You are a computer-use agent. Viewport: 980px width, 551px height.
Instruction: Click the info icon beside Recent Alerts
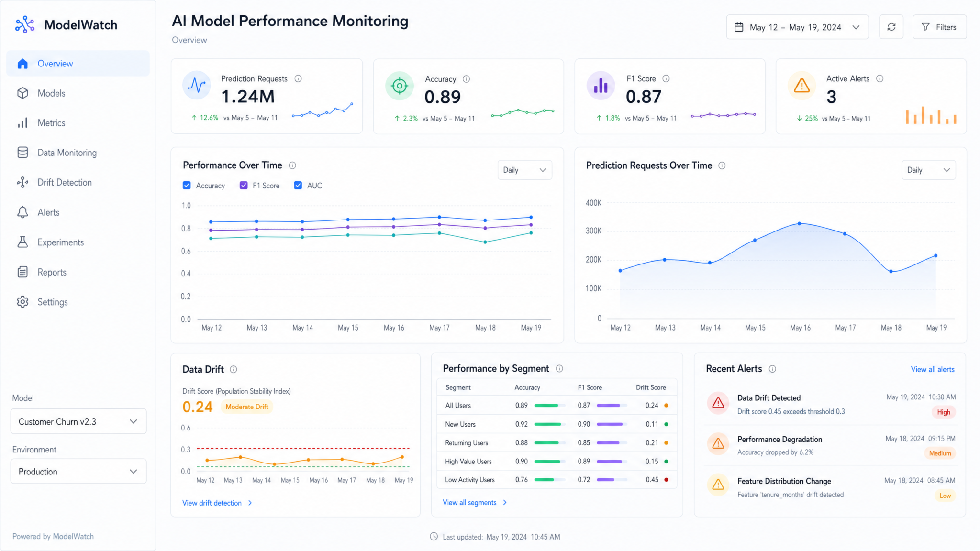[x=772, y=369]
